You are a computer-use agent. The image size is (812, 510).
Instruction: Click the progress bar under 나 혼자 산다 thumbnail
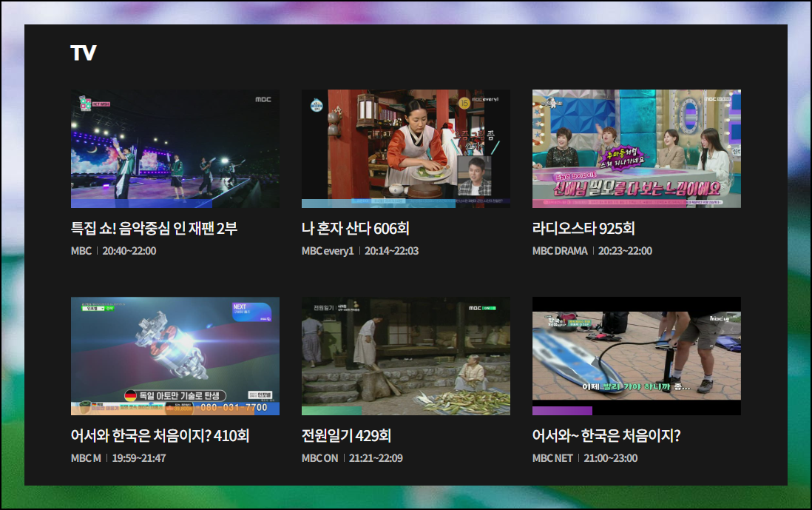[x=379, y=204]
